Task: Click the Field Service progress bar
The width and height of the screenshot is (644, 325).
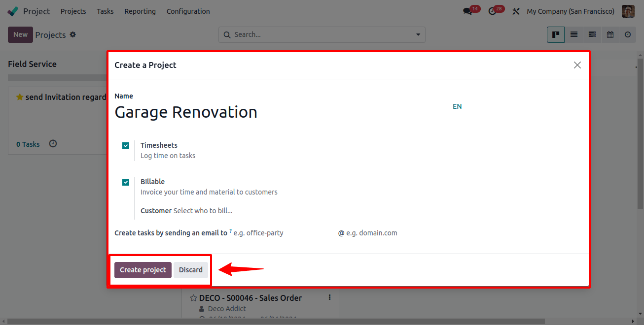Action: pyautogui.click(x=57, y=78)
